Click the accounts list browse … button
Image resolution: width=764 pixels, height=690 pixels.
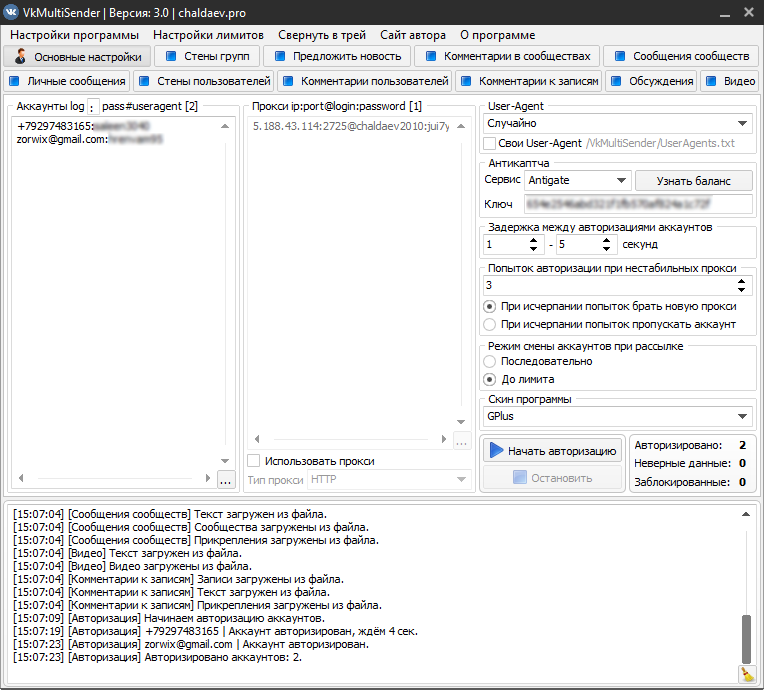pos(226,479)
